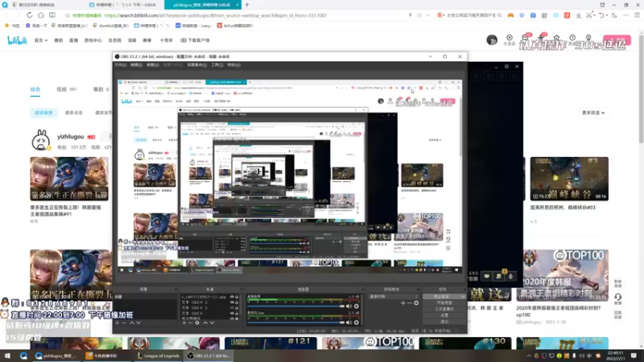Expand the browser address bar dropdown chevron

pos(427,15)
